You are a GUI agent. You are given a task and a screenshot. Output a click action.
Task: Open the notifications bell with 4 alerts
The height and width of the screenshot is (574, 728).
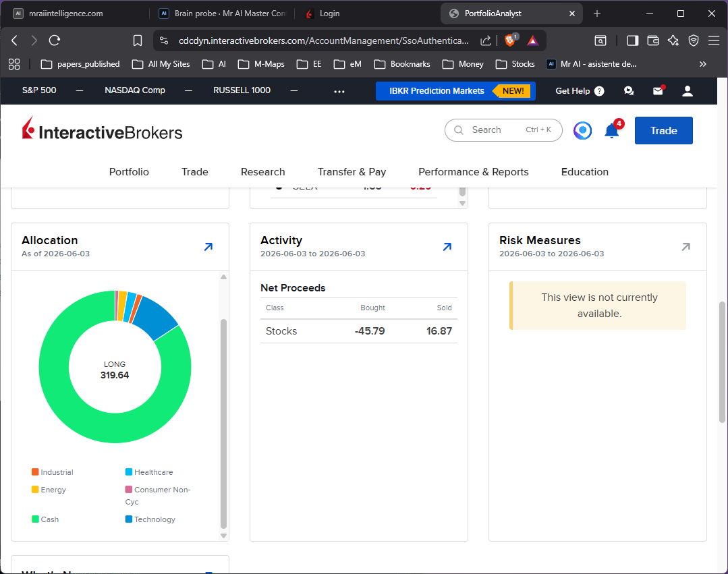613,130
